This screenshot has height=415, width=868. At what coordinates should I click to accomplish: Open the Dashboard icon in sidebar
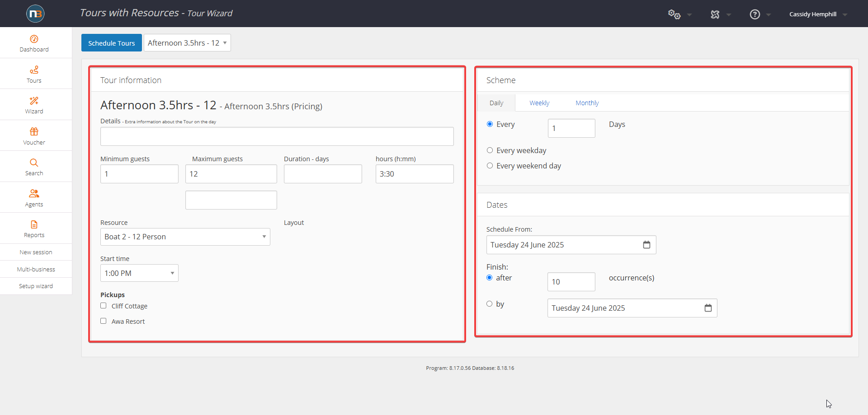pyautogui.click(x=34, y=39)
